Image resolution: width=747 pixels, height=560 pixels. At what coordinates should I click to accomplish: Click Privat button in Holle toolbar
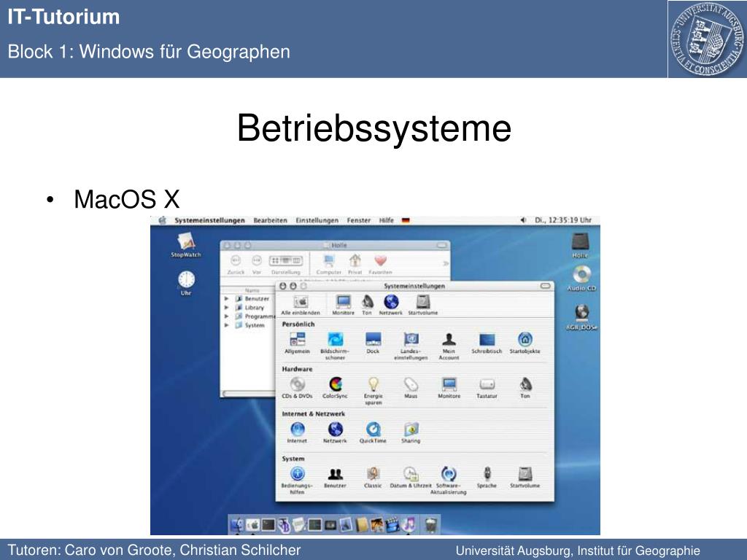click(355, 265)
